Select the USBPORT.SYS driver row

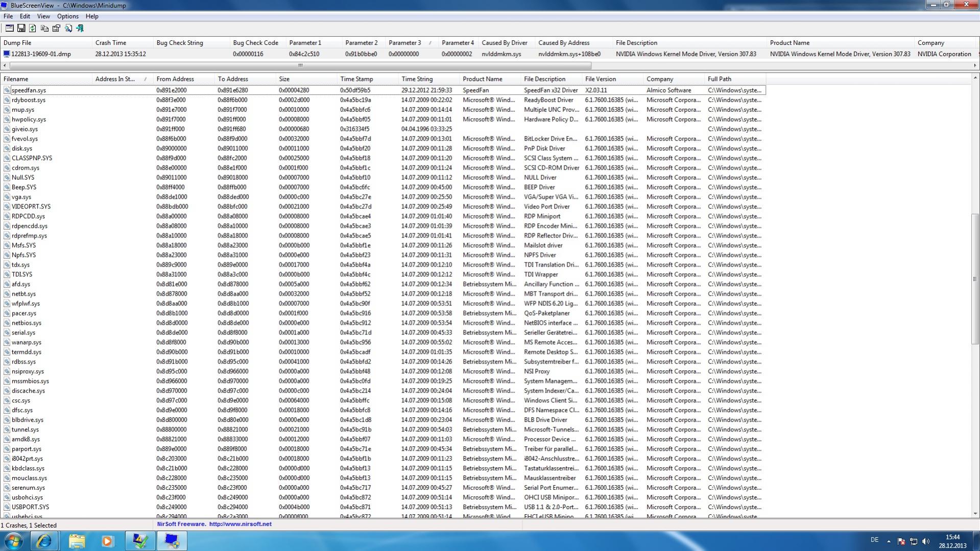[383, 508]
